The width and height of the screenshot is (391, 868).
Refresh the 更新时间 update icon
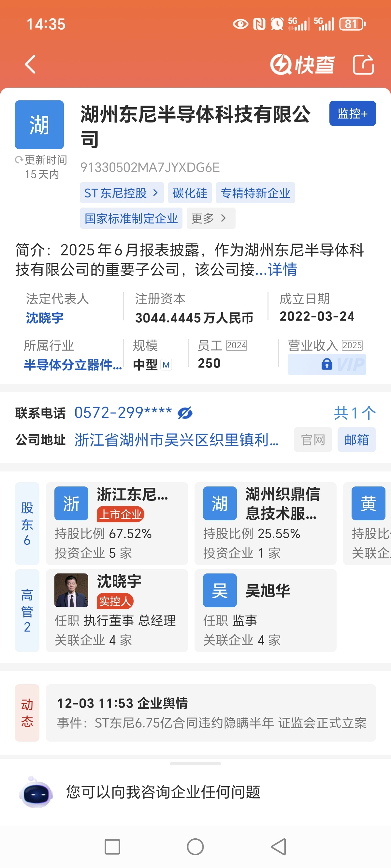19,160
